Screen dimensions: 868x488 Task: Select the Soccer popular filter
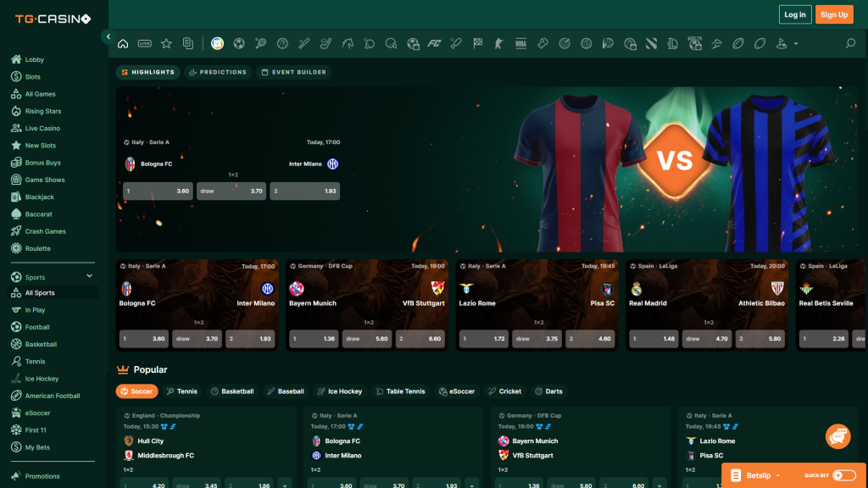[x=136, y=391]
